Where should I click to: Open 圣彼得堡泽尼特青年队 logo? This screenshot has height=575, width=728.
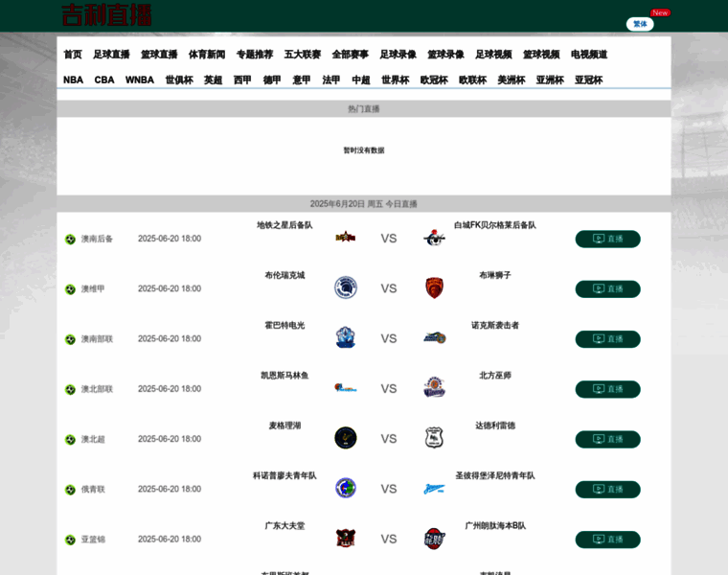[x=434, y=489]
